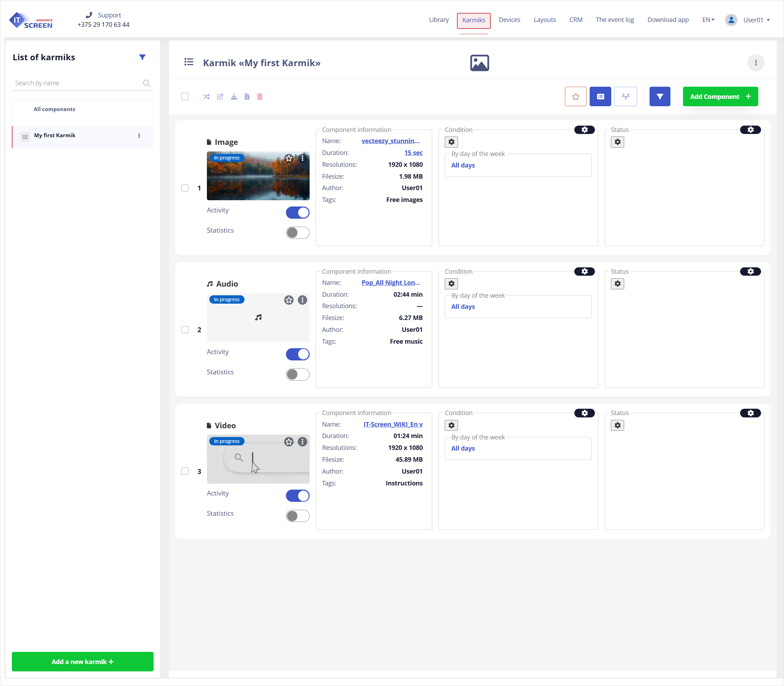The height and width of the screenshot is (686, 784).
Task: Open The event log menu item
Action: coord(614,20)
